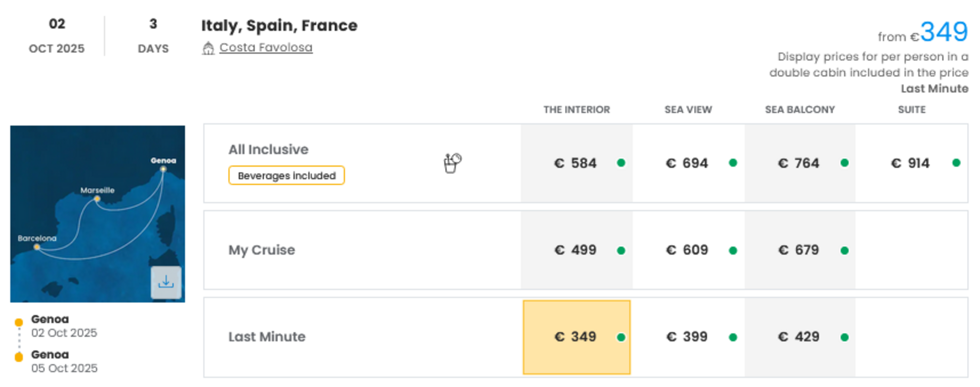Click the green availability dot beside € 914
980x387 pixels.
coord(956,163)
